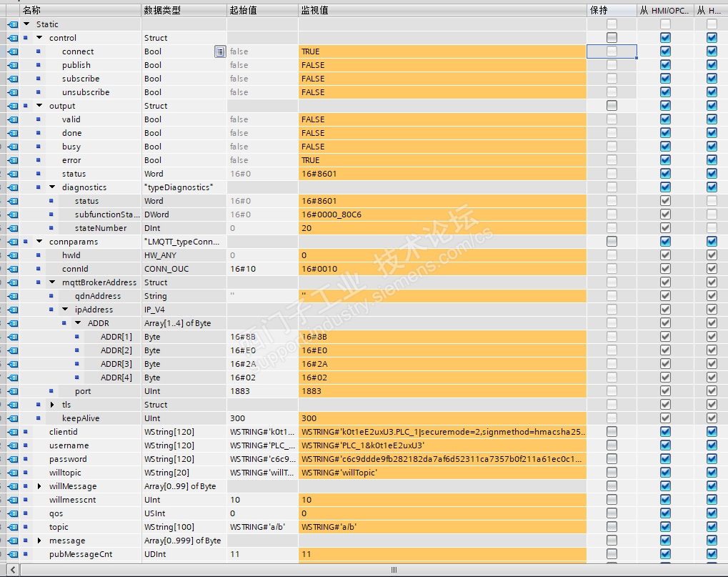The height and width of the screenshot is (577, 728).
Task: Click the 起始值 column header
Action: click(x=262, y=10)
